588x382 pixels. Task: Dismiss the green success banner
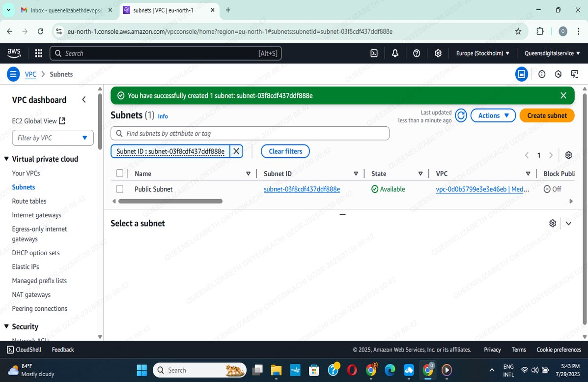coord(563,95)
